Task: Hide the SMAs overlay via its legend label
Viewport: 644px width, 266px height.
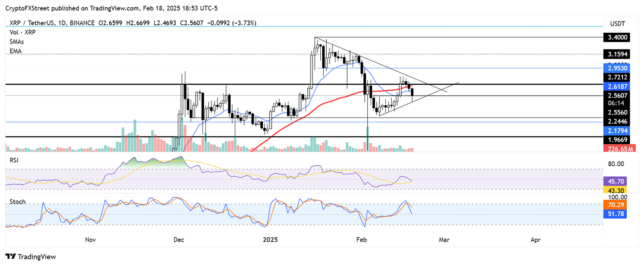Action: pyautogui.click(x=16, y=42)
